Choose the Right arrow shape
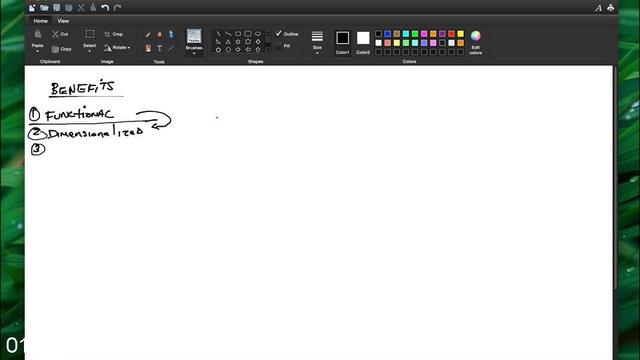The height and width of the screenshot is (360, 640). 238,49
